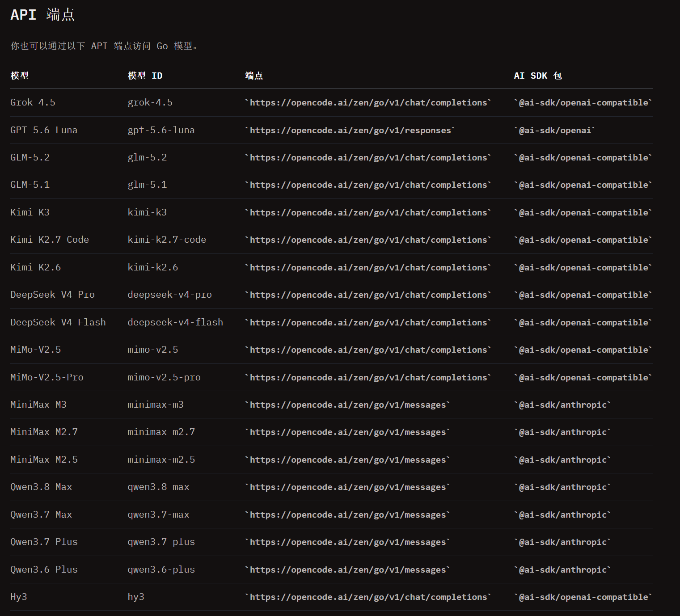Viewport: 680px width, 616px height.
Task: Click the model ID "qwen3.8-max"
Action: point(158,487)
